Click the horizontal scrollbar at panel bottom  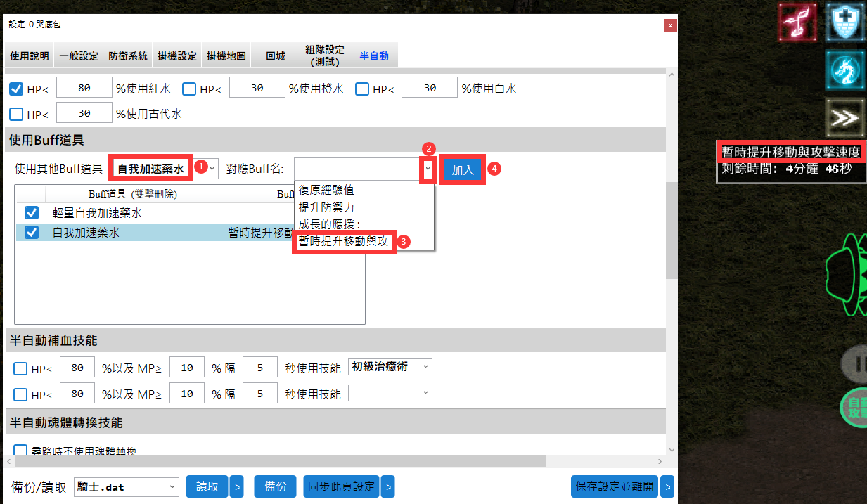tap(281, 462)
